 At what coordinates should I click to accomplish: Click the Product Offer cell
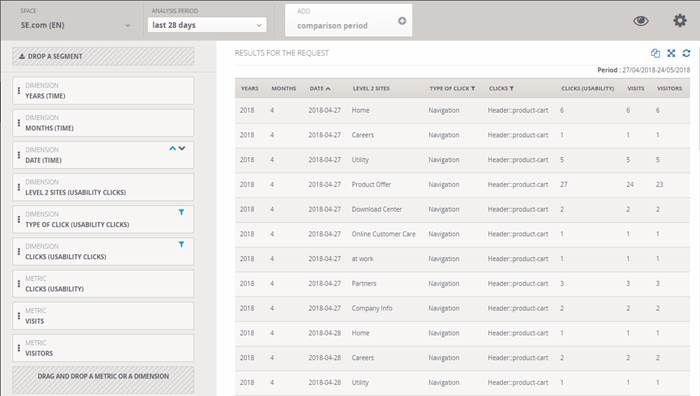(371, 184)
